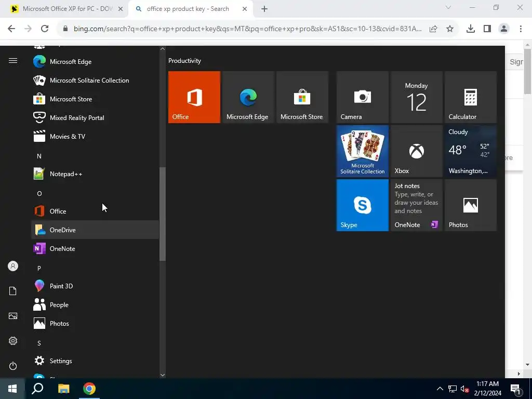Launch Movies & TV app
Screen dimensions: 532x399
95,137
